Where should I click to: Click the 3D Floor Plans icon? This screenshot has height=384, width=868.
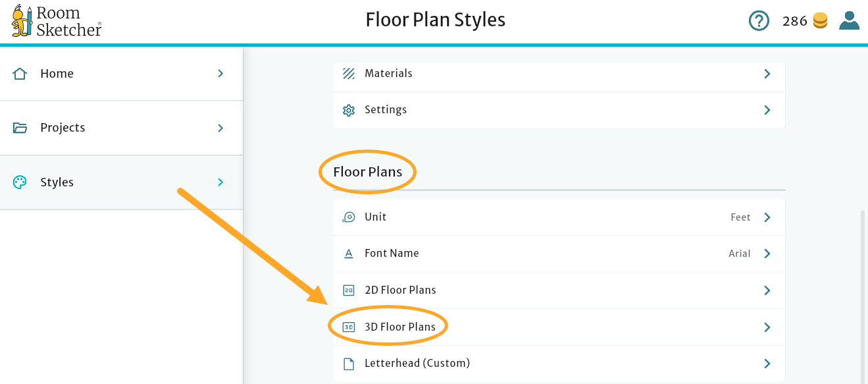(348, 326)
